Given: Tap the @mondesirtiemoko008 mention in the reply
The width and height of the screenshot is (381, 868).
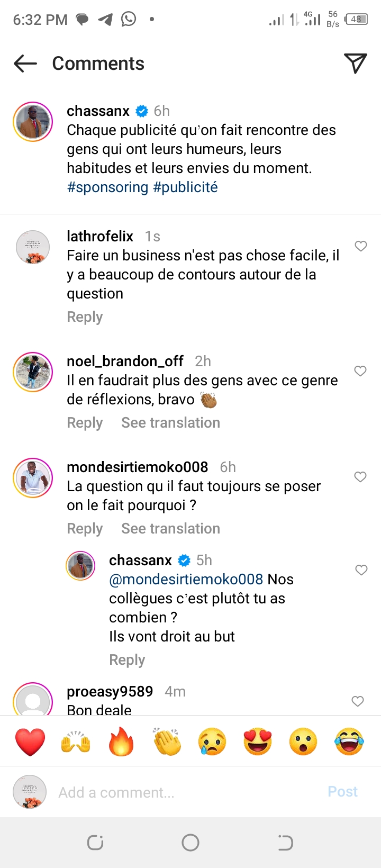Looking at the screenshot, I should pyautogui.click(x=186, y=580).
